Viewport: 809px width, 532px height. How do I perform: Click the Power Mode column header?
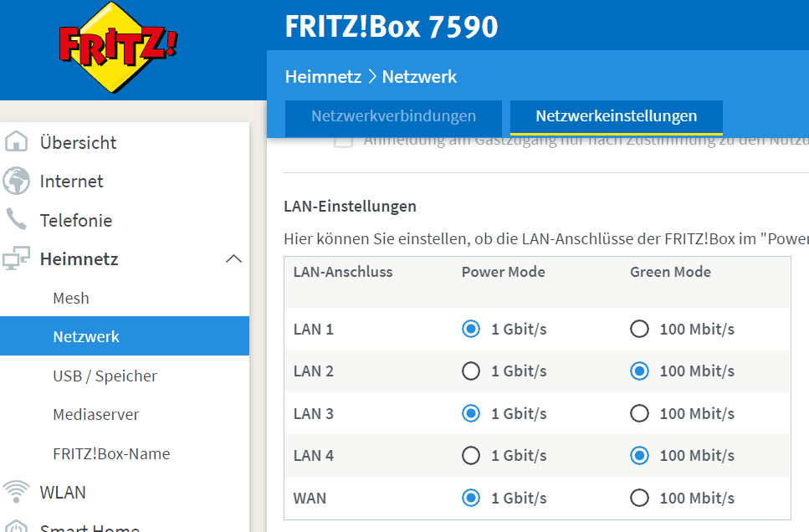(503, 272)
